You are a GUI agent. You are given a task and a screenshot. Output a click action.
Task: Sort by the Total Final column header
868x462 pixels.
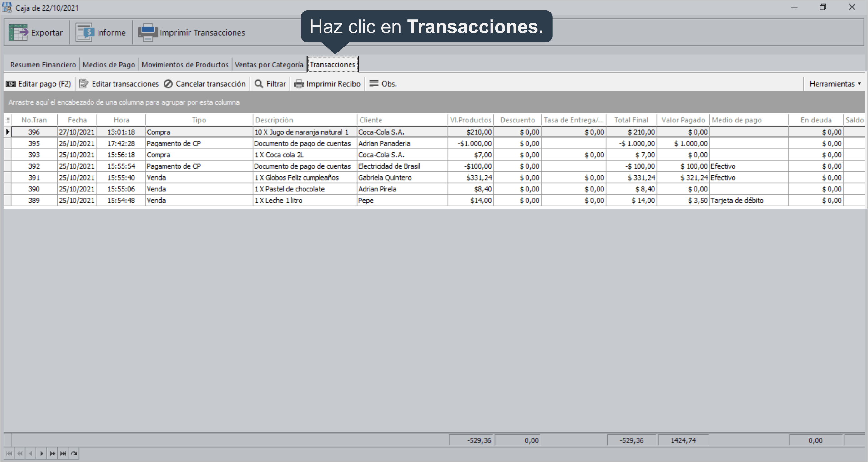click(631, 120)
